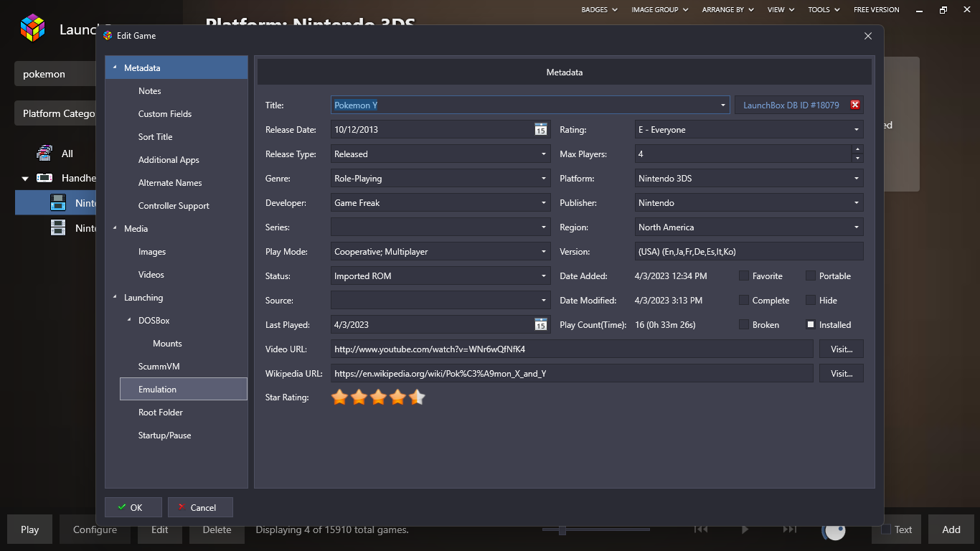Viewport: 980px width, 551px height.
Task: Visit the Video URL
Action: pos(842,349)
